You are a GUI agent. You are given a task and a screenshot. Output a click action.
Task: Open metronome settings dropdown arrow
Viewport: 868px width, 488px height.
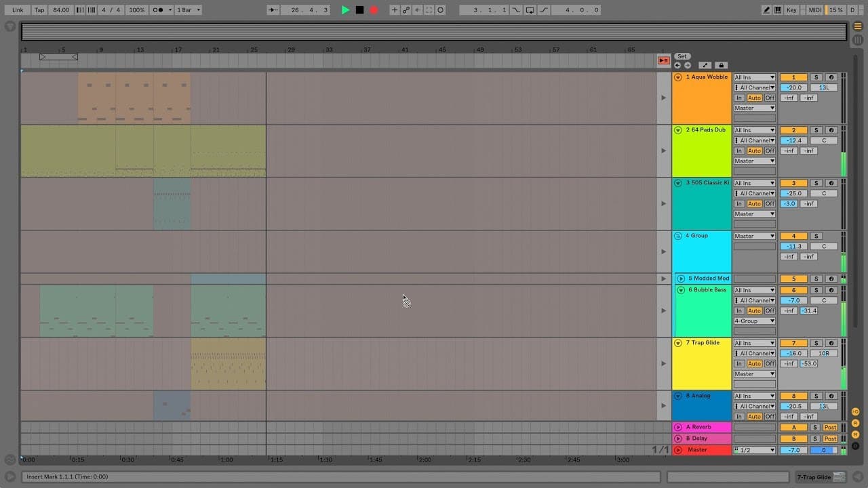(170, 10)
